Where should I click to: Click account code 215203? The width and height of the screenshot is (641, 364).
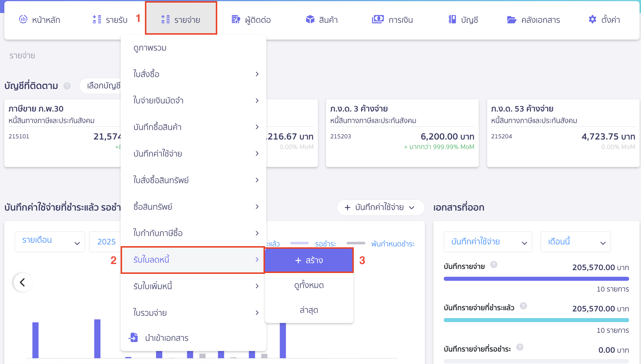[x=340, y=136]
